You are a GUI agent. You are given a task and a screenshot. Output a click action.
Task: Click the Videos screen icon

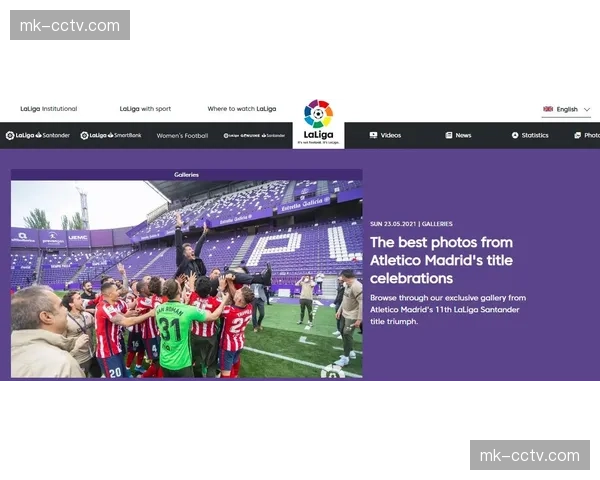pyautogui.click(x=373, y=135)
